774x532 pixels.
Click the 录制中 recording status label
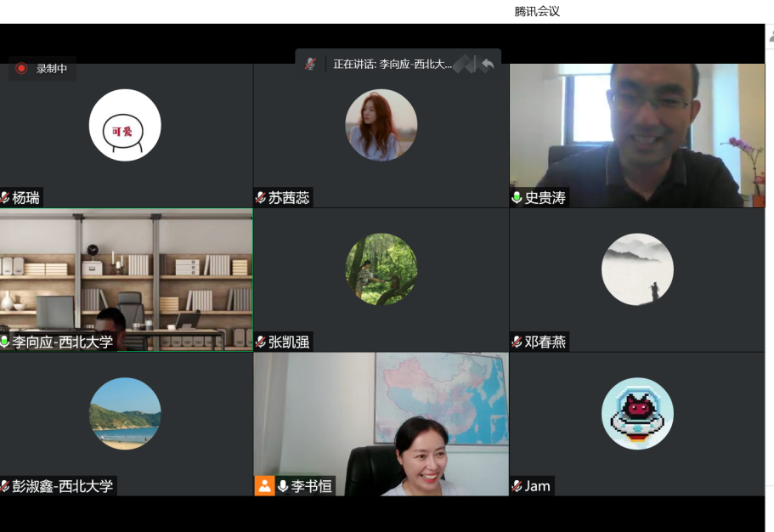(x=51, y=69)
